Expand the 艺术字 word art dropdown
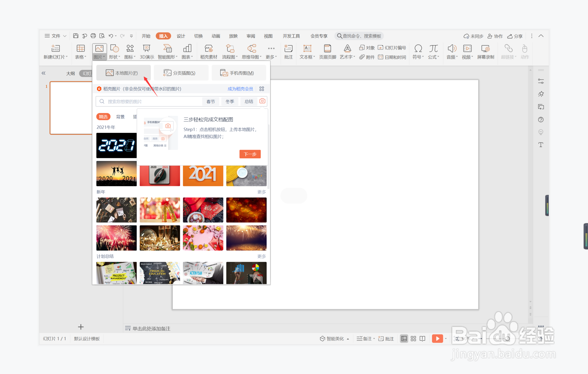 pyautogui.click(x=347, y=57)
